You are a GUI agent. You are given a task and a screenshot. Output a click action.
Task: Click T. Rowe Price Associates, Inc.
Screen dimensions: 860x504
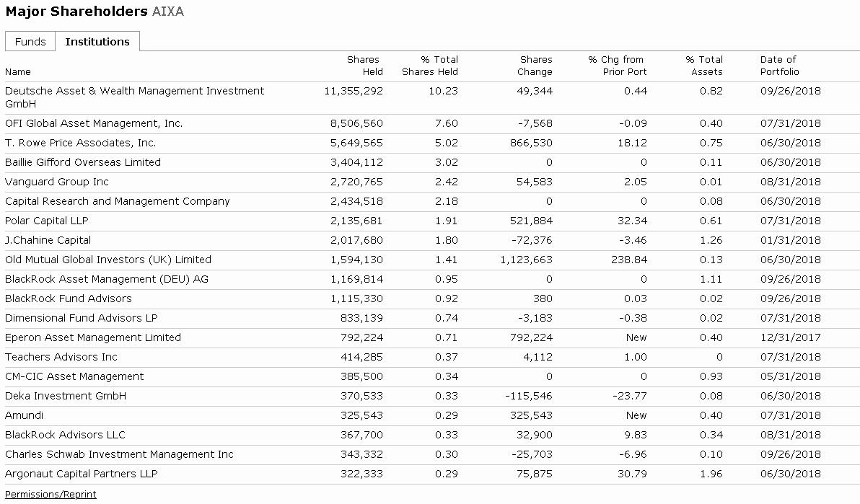click(x=80, y=143)
